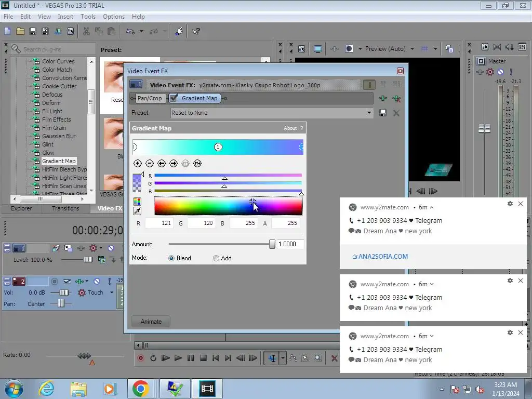This screenshot has height=399, width=532.
Task: Expand first y2mate notification chevron
Action: point(432,207)
